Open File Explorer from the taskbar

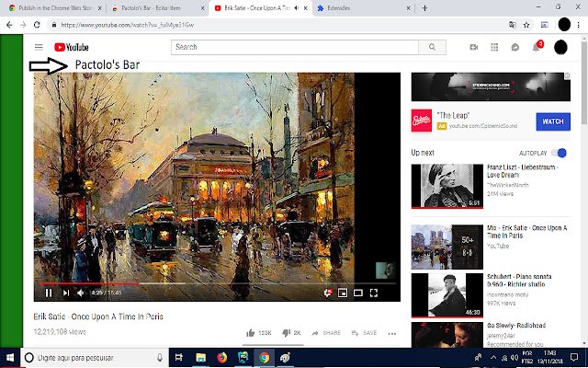point(200,358)
